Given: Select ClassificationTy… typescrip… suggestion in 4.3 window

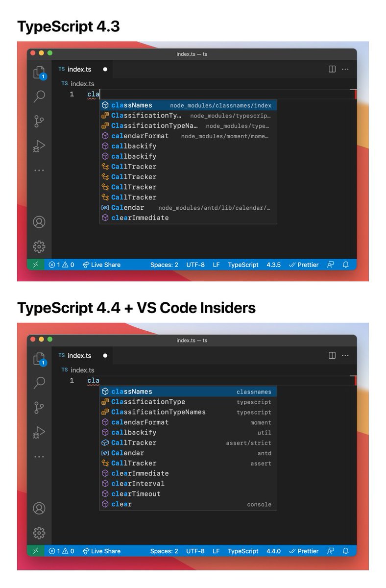Looking at the screenshot, I should pos(188,116).
